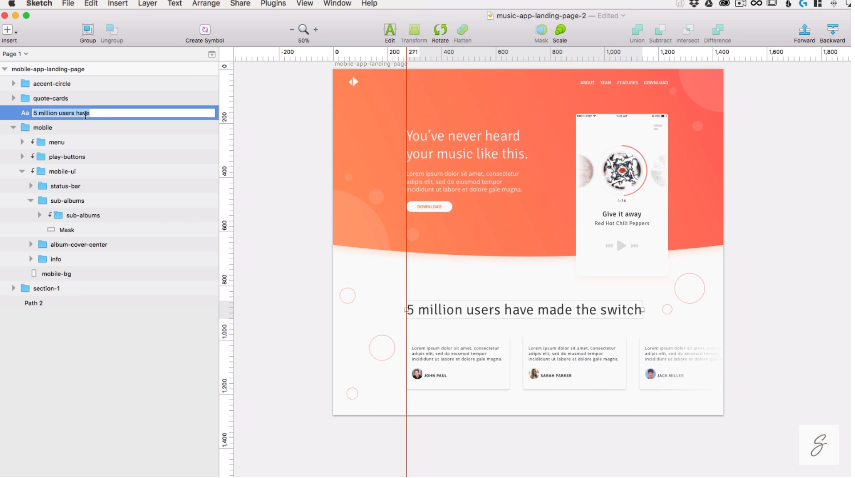Expand the quote-cards group

click(14, 98)
